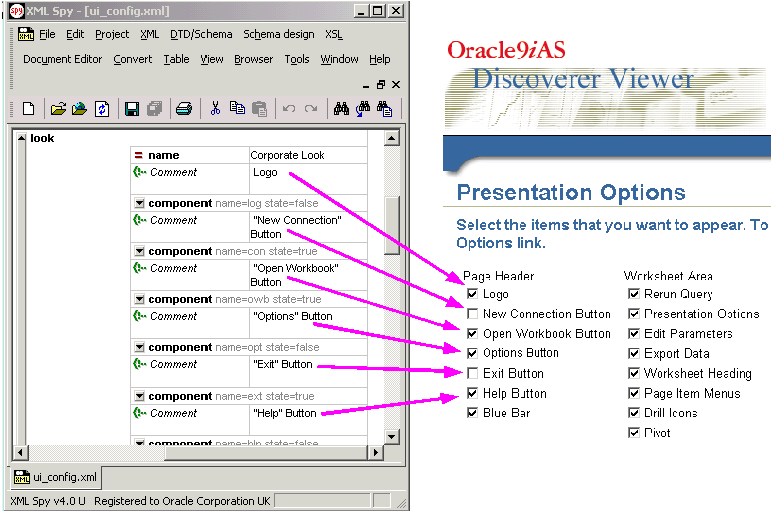Save the file with the floppy disk icon
The height and width of the screenshot is (514, 773).
point(132,108)
